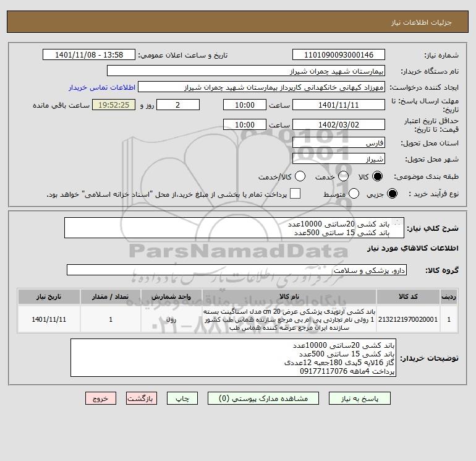Click the مشاهده مدارک پیوستی button
This screenshot has height=461, width=476.
coord(263,399)
